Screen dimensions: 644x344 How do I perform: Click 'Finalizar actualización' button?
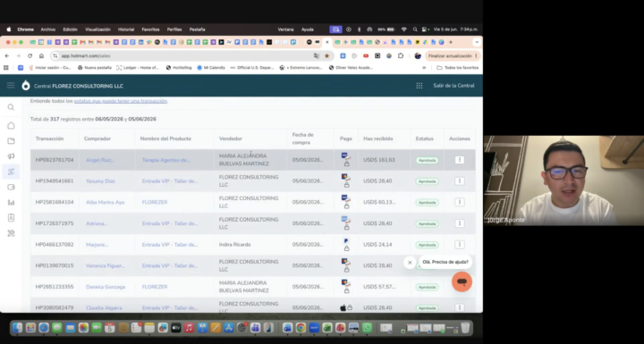453,55
